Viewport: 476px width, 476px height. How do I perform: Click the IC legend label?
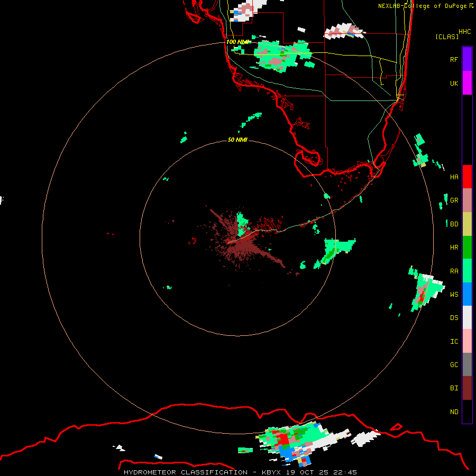[454, 342]
